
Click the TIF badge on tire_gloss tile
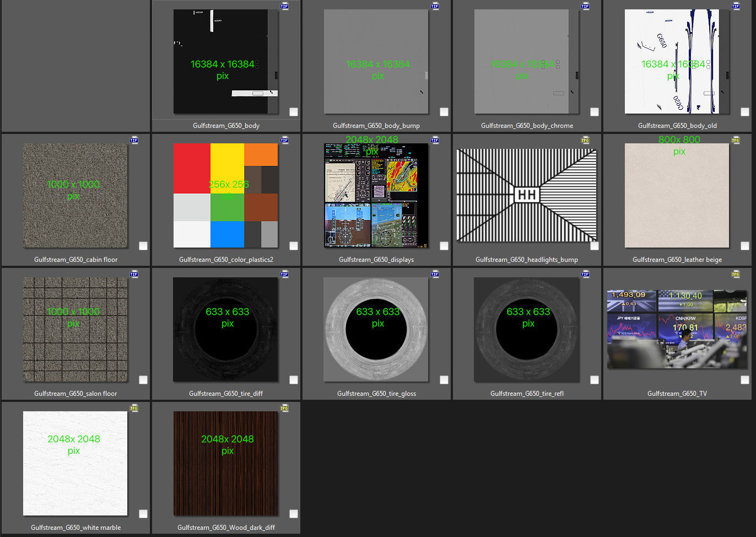point(435,274)
